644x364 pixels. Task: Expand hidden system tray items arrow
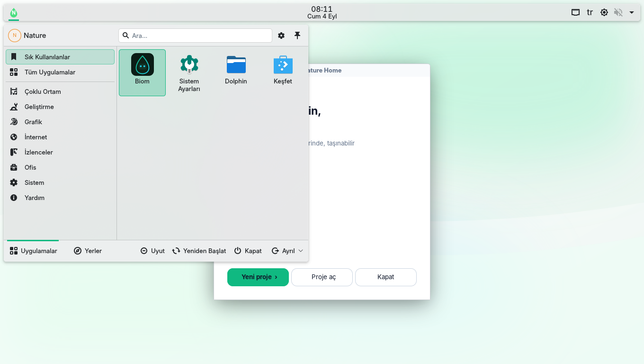click(x=632, y=13)
